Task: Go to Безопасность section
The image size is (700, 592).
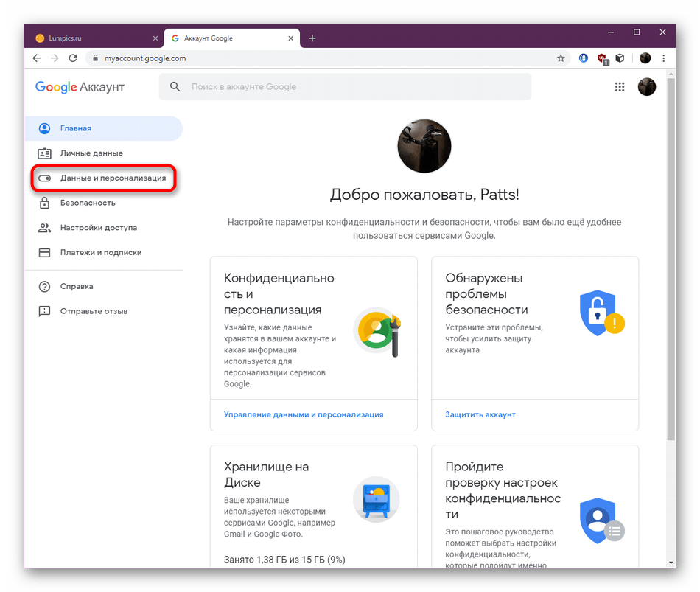Action: [x=104, y=203]
